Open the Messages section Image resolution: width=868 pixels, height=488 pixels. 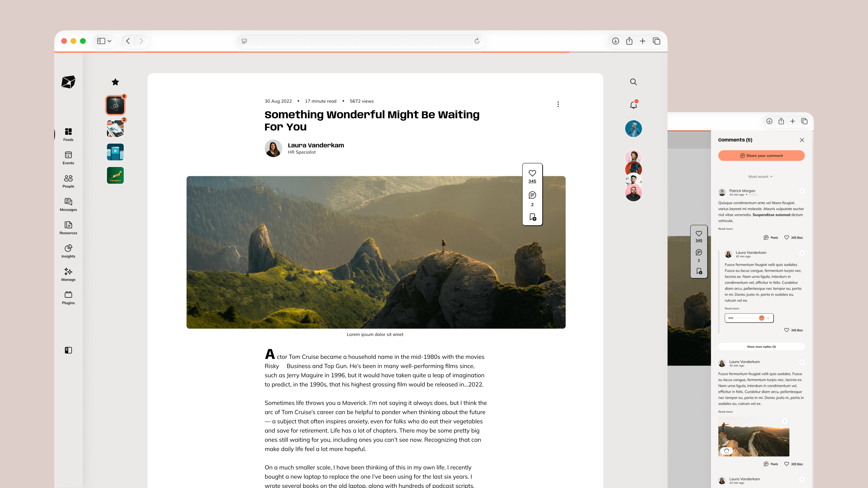pos(68,204)
